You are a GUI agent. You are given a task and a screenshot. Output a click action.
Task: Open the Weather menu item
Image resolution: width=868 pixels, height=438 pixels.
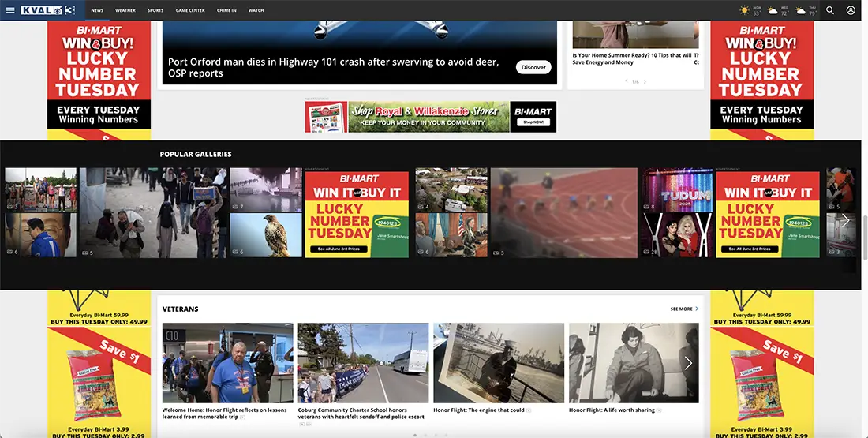(125, 10)
